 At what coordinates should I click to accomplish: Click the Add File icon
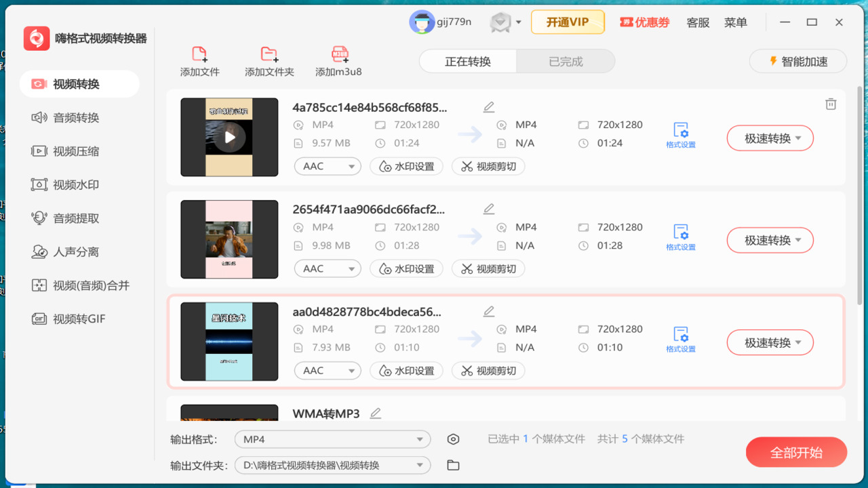199,55
